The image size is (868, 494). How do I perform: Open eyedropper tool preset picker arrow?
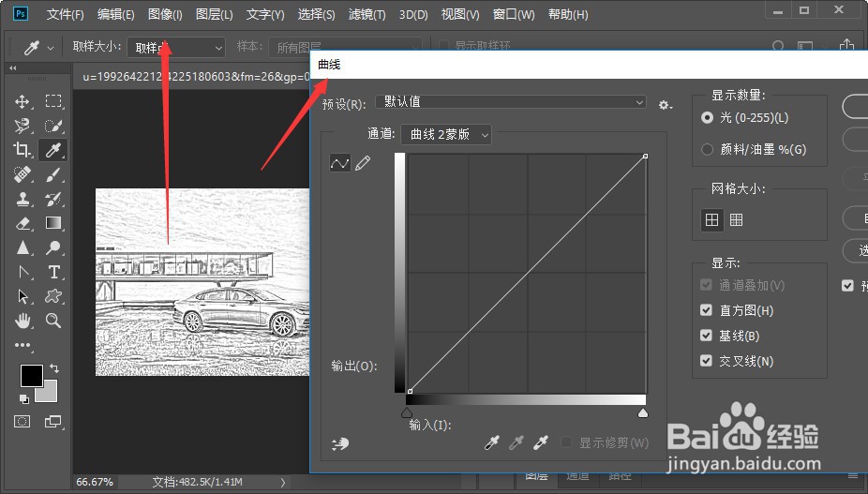[51, 48]
